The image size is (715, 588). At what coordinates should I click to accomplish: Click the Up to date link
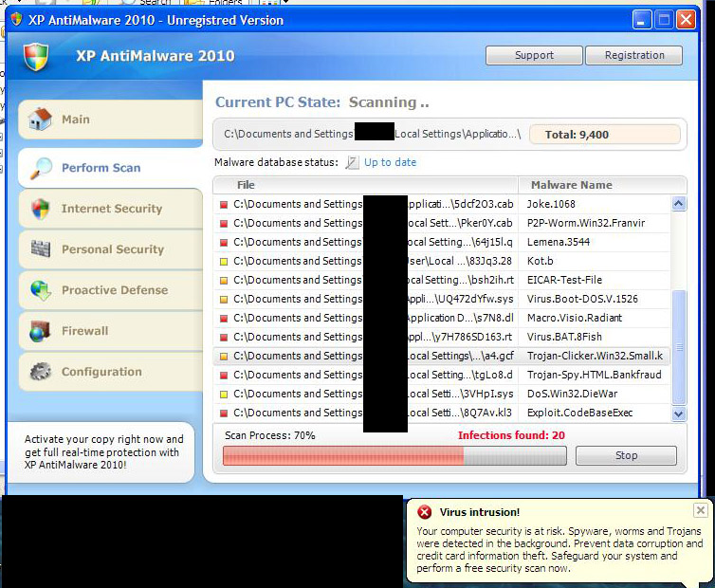tap(390, 162)
